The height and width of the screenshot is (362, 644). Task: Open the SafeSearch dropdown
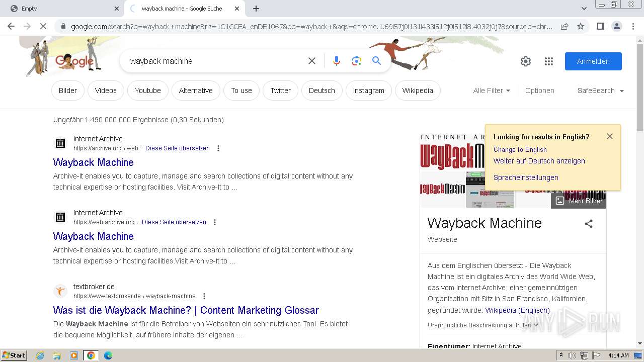coord(600,90)
